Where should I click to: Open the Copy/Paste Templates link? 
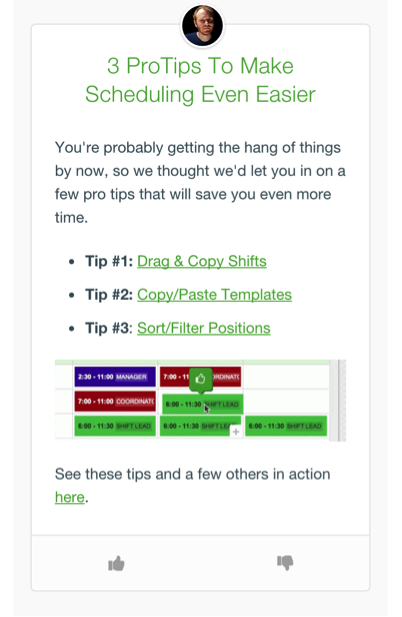(214, 295)
